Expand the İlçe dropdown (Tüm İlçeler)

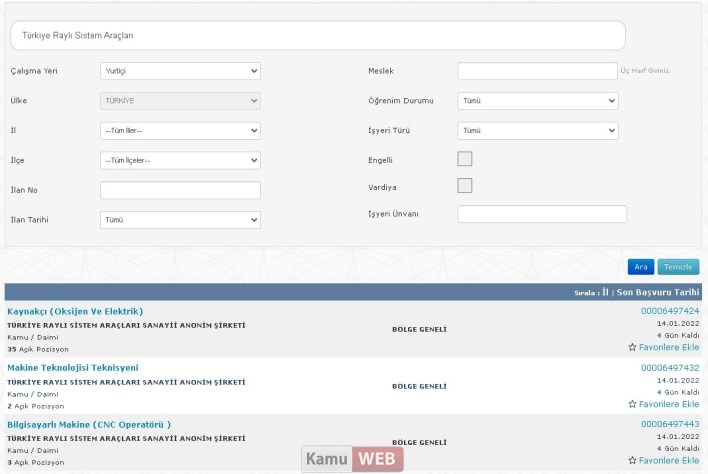click(180, 160)
